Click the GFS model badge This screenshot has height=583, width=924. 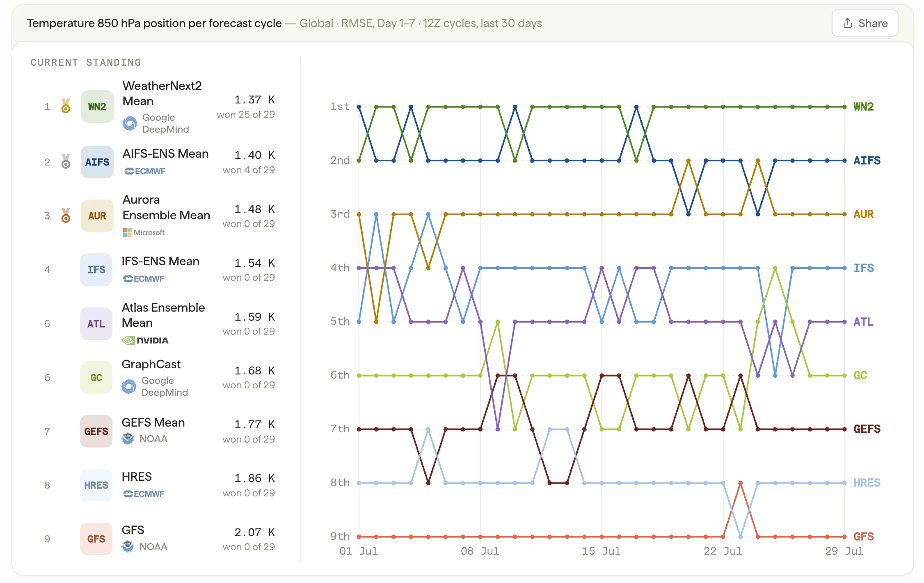(96, 539)
